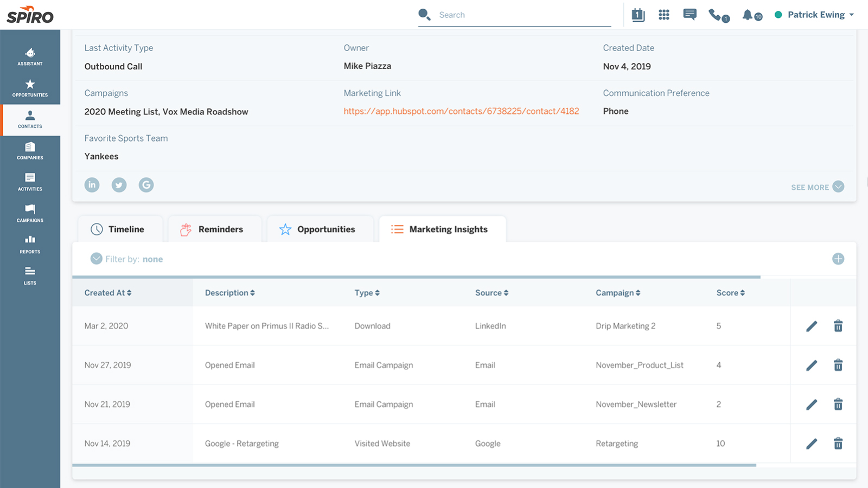This screenshot has width=868, height=488.
Task: Delete the Retargeting row using the trash icon
Action: (838, 443)
